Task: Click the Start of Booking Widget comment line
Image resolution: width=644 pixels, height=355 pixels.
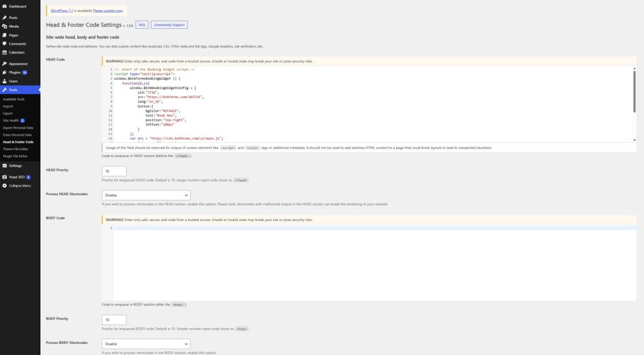Action: point(154,70)
